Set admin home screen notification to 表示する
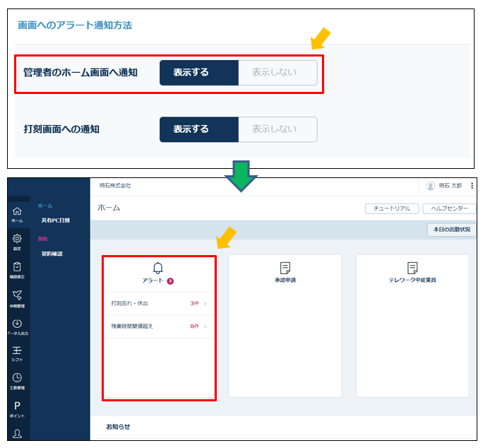Screen dimensions: 483x448 (x=199, y=73)
